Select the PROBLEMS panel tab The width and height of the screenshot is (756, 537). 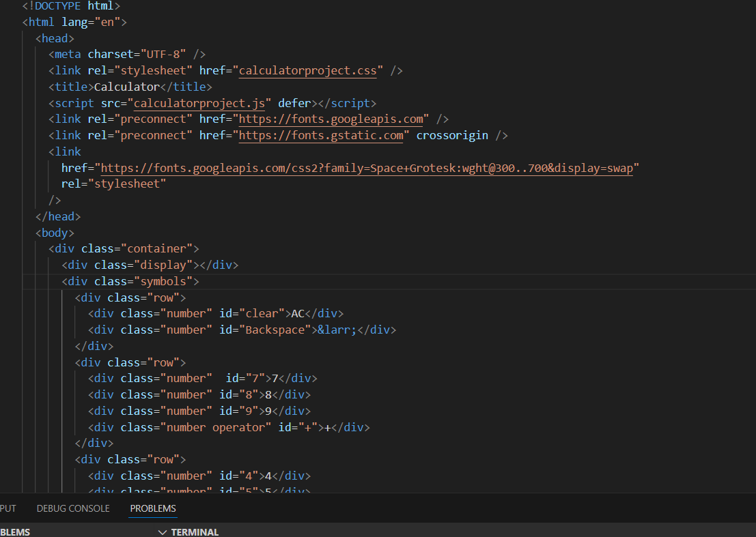[153, 508]
